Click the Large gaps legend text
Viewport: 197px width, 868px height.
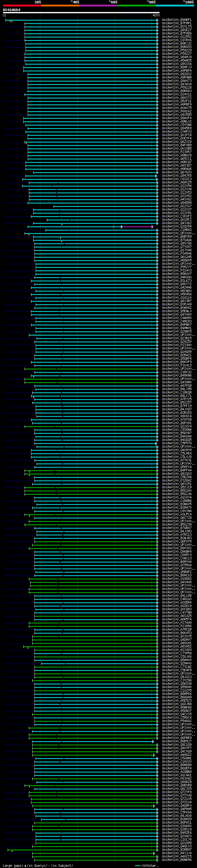(37, 865)
